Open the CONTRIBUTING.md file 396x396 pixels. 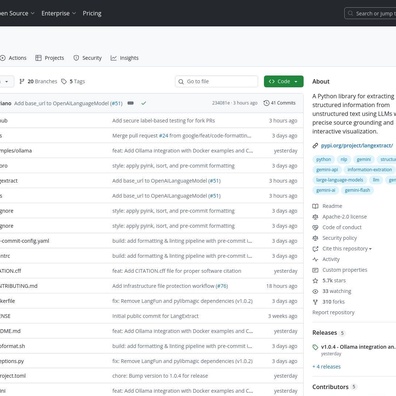point(19,286)
